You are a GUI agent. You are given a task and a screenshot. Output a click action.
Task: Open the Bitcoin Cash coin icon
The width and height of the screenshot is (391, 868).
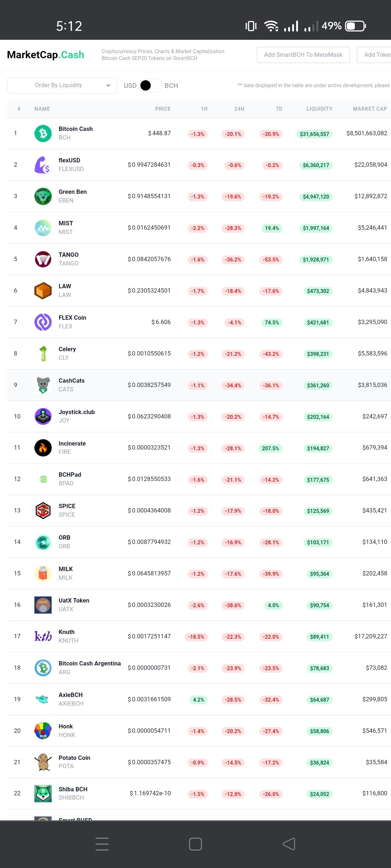43,133
